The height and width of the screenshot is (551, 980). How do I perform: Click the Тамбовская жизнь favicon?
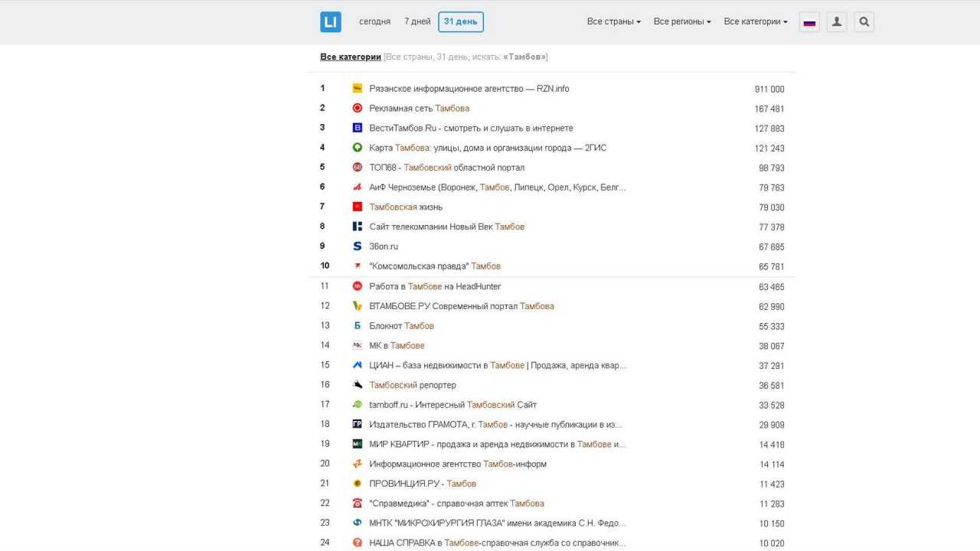(357, 207)
